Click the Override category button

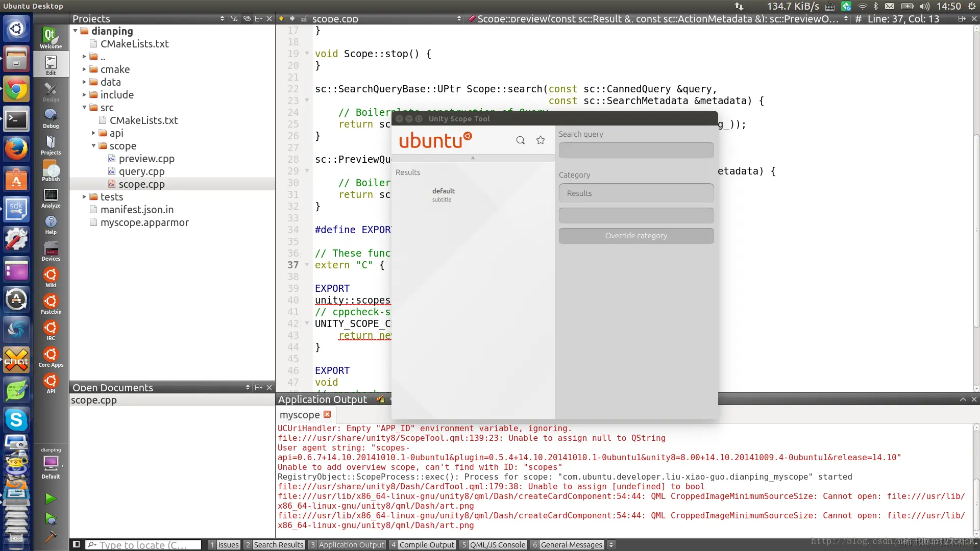coord(636,236)
